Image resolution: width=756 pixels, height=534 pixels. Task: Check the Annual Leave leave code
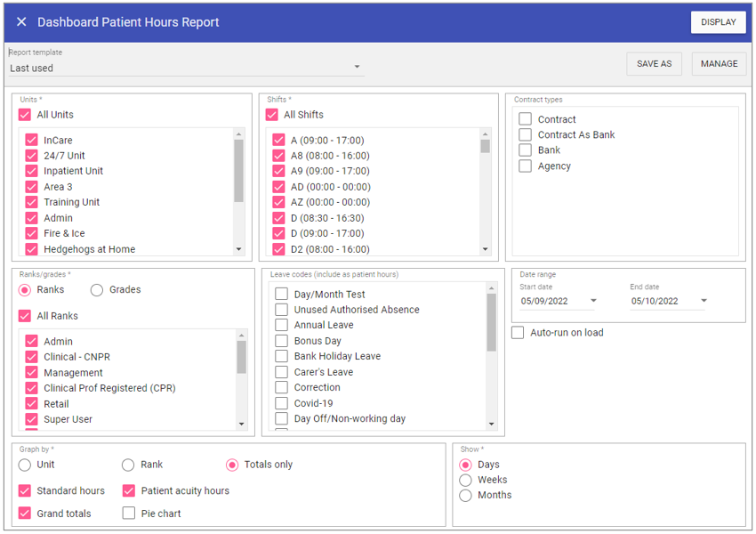(281, 326)
